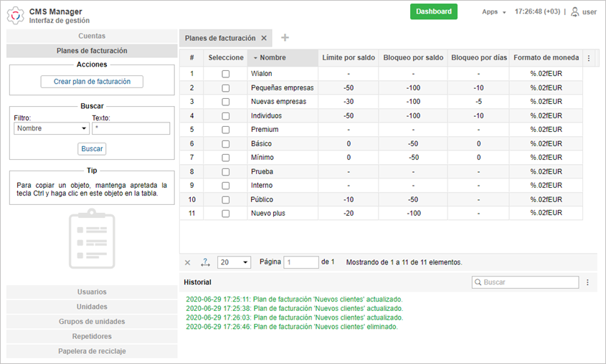Click the CMS Manager logo icon
Image resolution: width=606 pixels, height=364 pixels.
tap(16, 15)
